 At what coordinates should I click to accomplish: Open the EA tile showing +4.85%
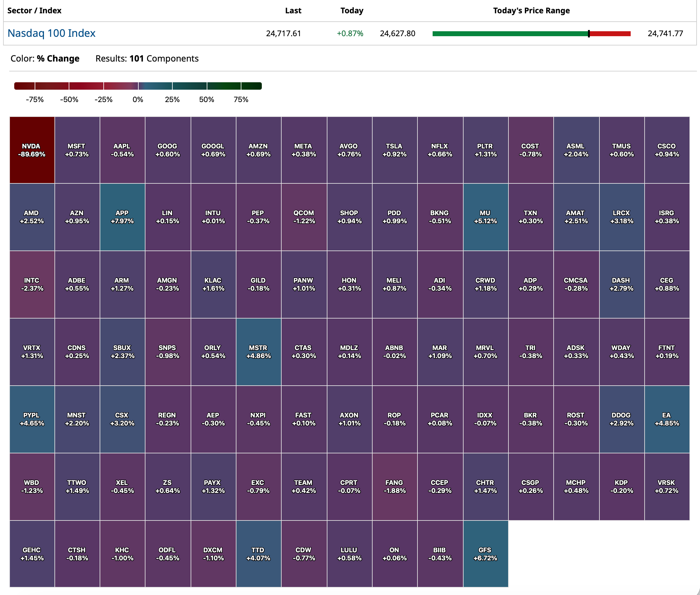click(x=667, y=419)
